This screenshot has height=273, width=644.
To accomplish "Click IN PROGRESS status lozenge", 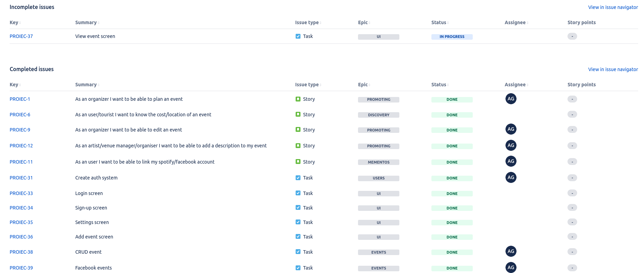I will 452,37.
